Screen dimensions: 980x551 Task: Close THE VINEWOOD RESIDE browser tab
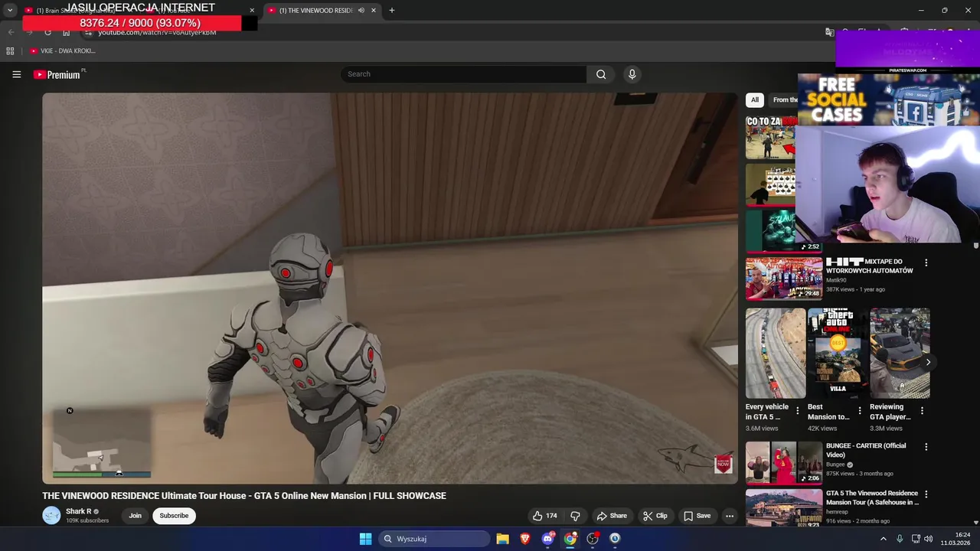[x=374, y=11]
